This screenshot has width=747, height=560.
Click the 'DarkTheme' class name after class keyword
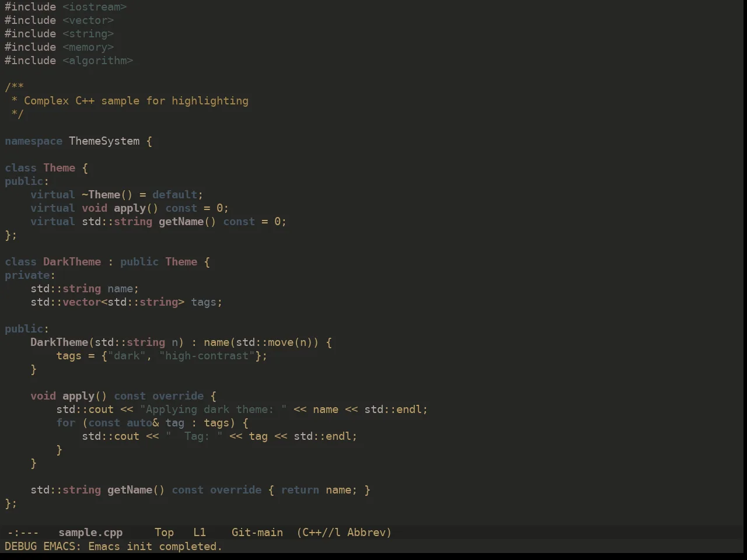[x=72, y=262]
